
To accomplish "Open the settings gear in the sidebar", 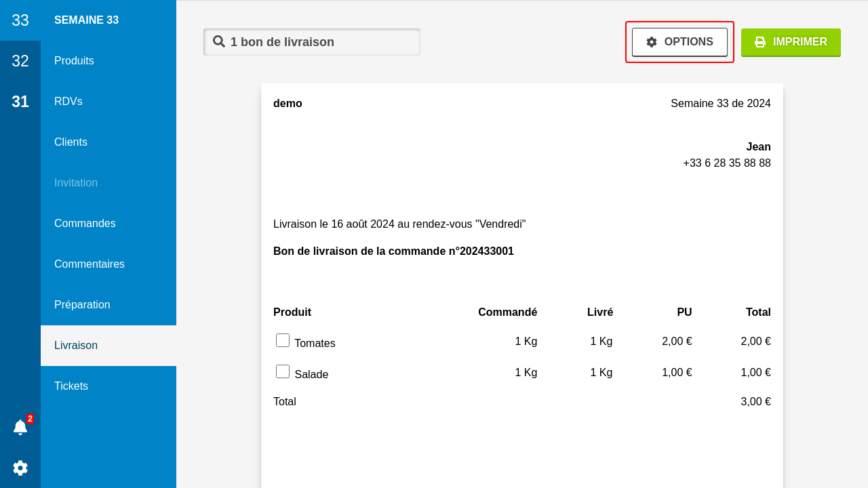I will pos(20,468).
